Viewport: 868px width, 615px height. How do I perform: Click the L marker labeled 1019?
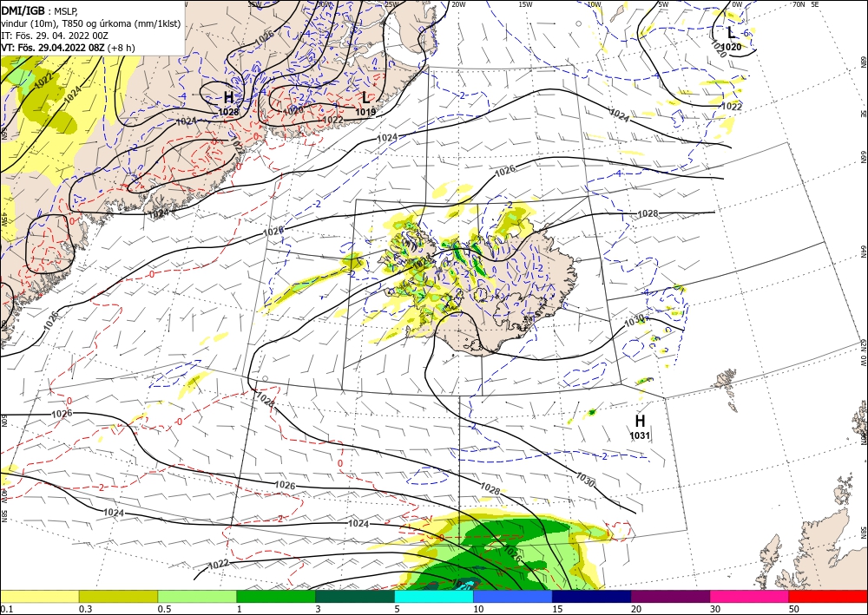coord(365,98)
